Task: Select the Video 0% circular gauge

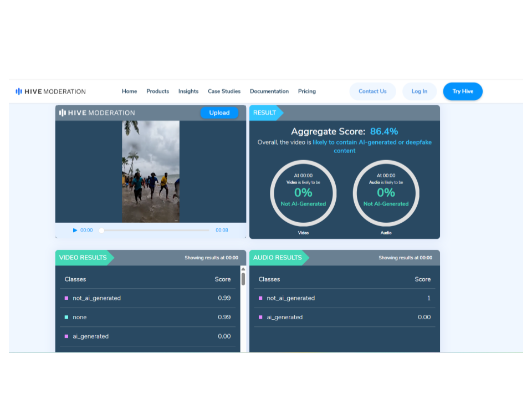Action: coord(303,193)
